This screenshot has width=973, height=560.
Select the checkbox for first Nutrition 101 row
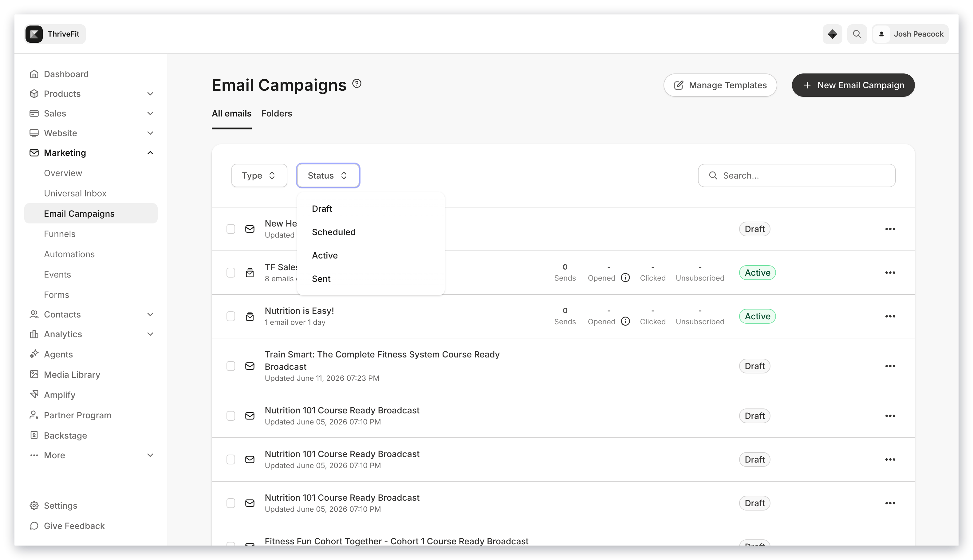(x=231, y=416)
